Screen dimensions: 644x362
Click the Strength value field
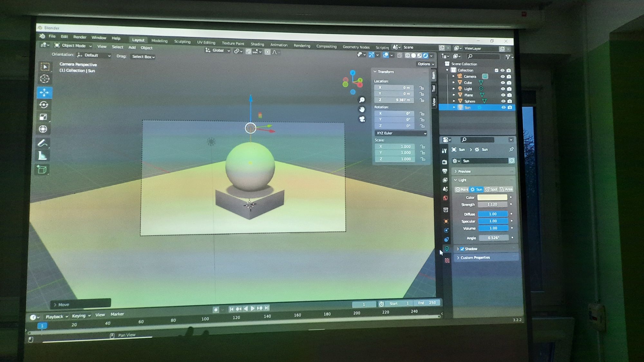(492, 204)
